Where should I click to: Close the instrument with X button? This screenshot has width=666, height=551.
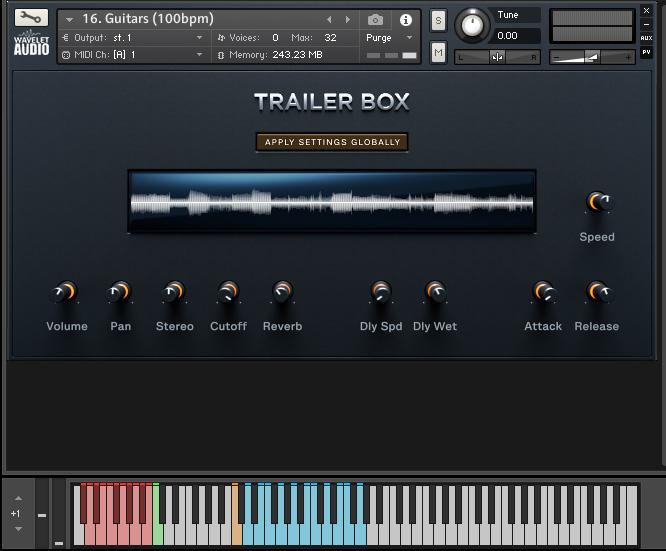(646, 11)
